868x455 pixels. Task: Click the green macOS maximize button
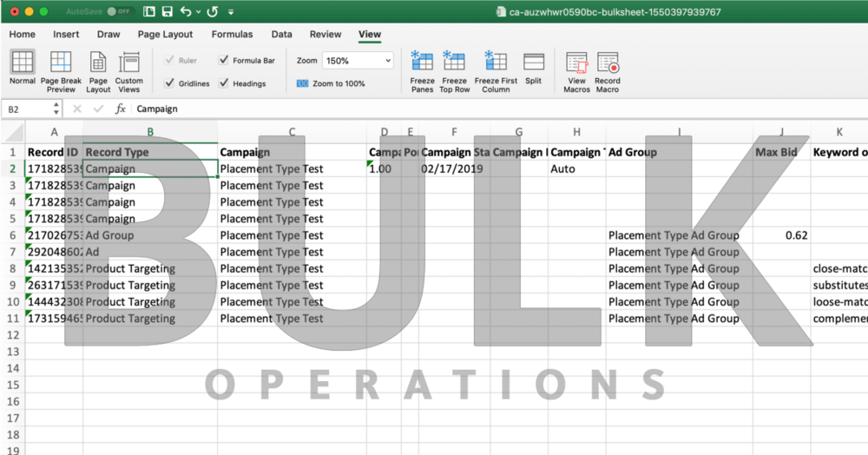click(x=43, y=11)
